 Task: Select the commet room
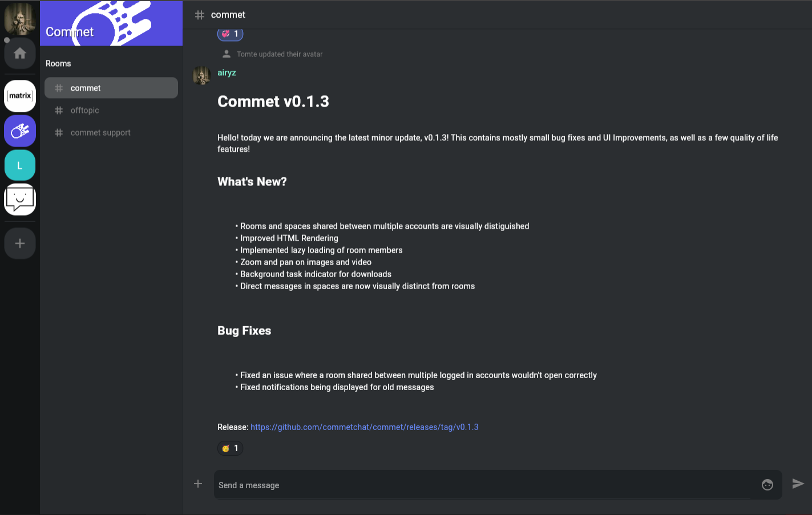111,88
